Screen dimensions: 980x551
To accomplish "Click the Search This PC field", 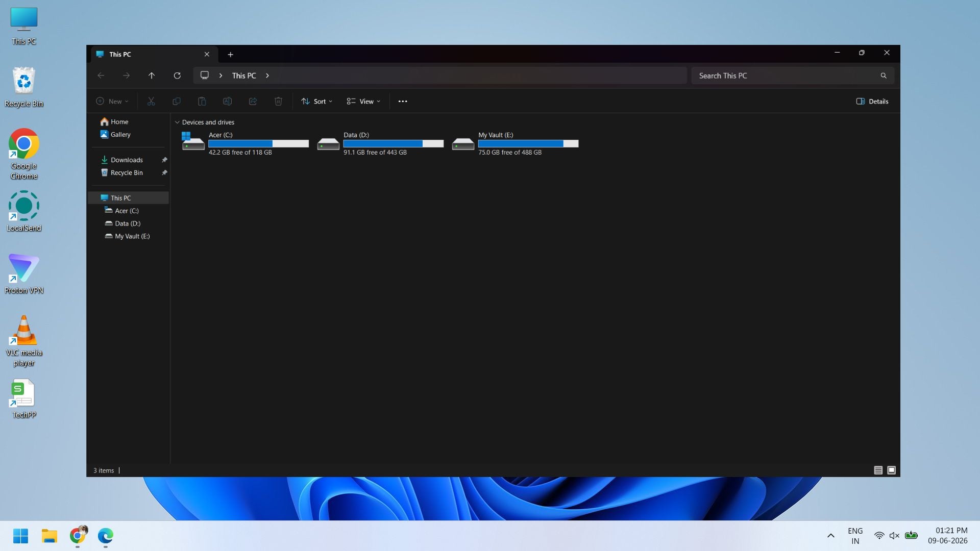I will click(x=793, y=76).
